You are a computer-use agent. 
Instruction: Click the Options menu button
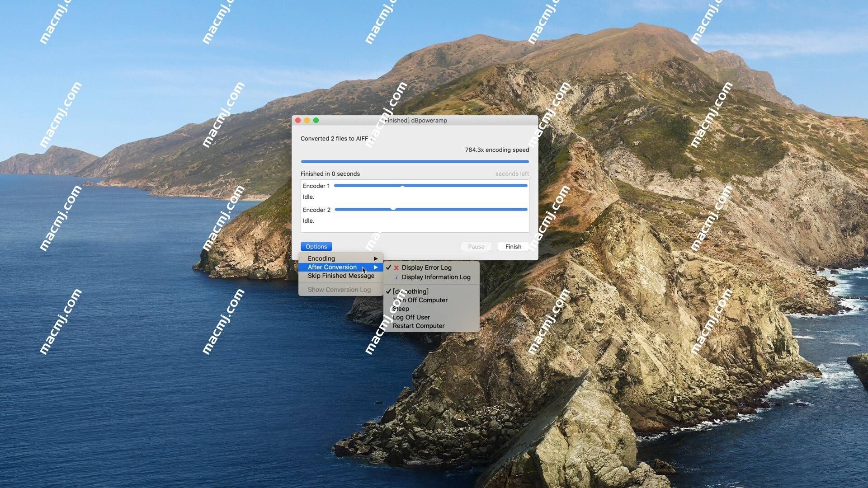click(316, 246)
